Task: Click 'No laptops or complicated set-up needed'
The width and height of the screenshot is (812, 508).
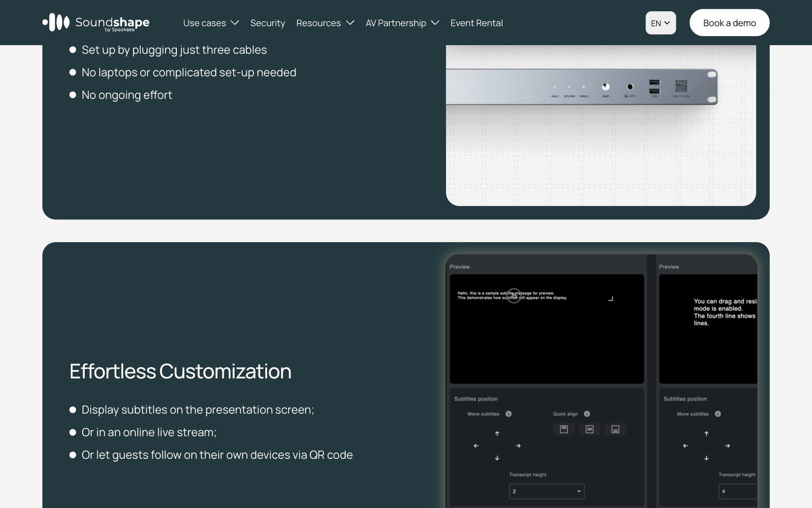Action: [189, 72]
